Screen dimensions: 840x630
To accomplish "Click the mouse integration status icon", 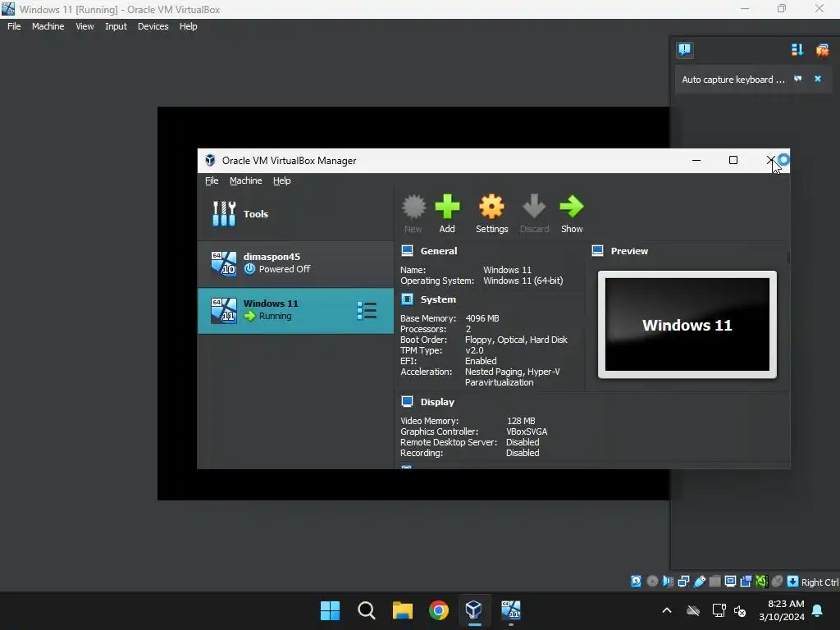I will [777, 582].
